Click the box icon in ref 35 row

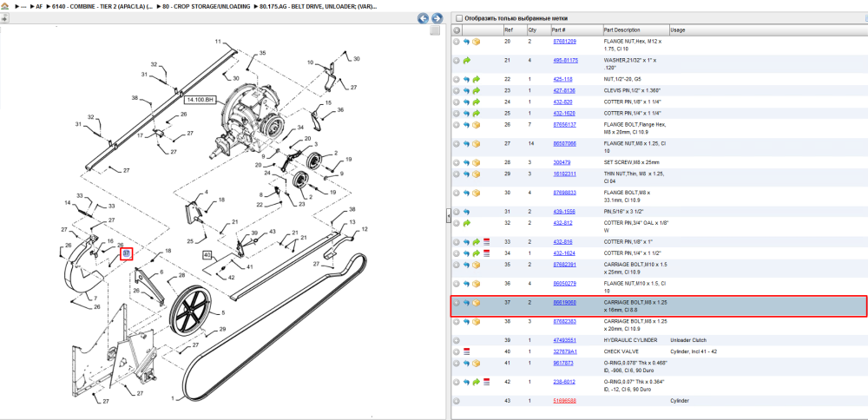476,265
